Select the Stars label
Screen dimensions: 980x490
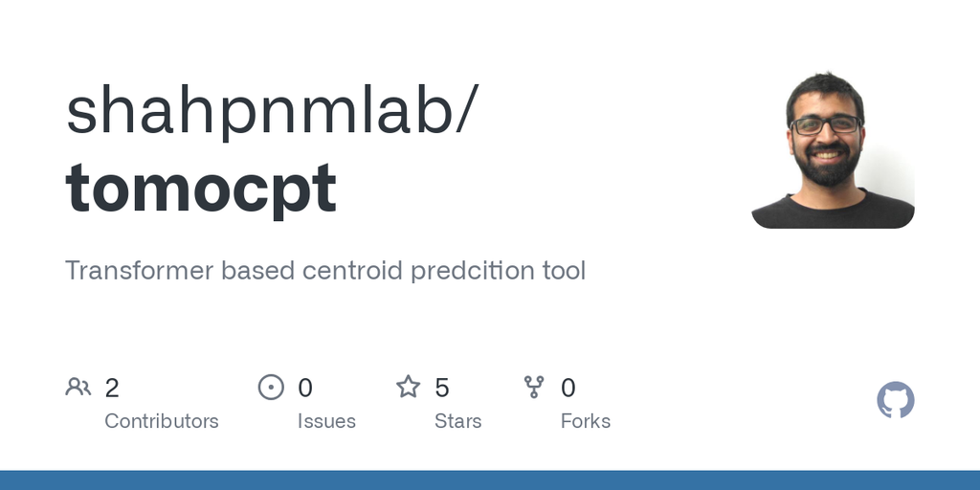457,421
